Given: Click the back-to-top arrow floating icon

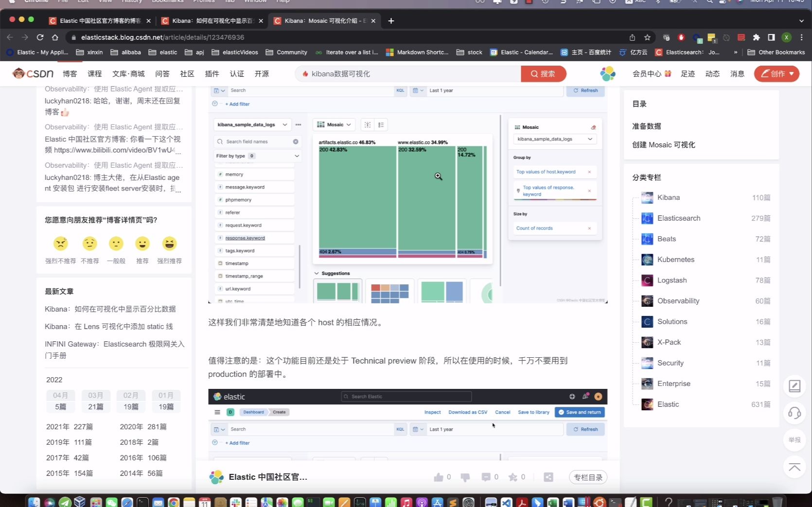Looking at the screenshot, I should click(794, 467).
